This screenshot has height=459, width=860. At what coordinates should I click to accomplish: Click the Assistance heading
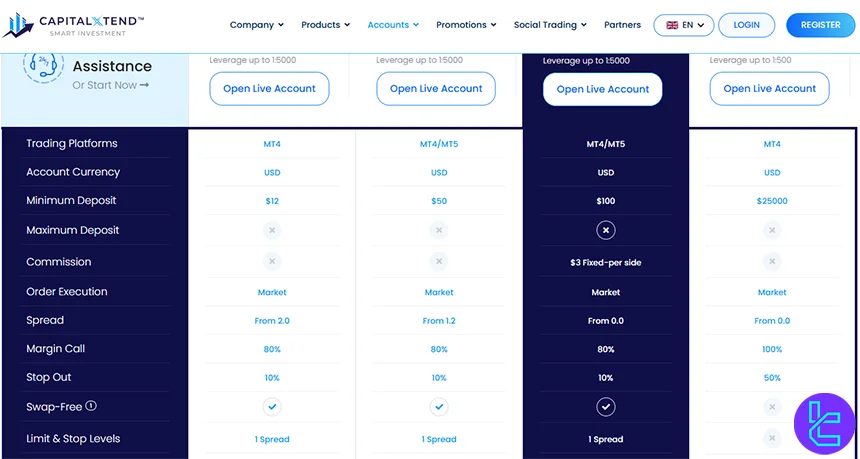point(112,66)
